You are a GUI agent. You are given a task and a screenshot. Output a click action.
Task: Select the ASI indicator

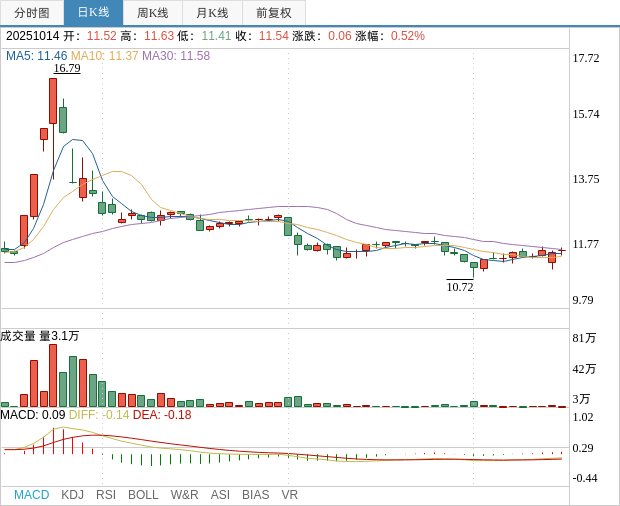coord(220,495)
